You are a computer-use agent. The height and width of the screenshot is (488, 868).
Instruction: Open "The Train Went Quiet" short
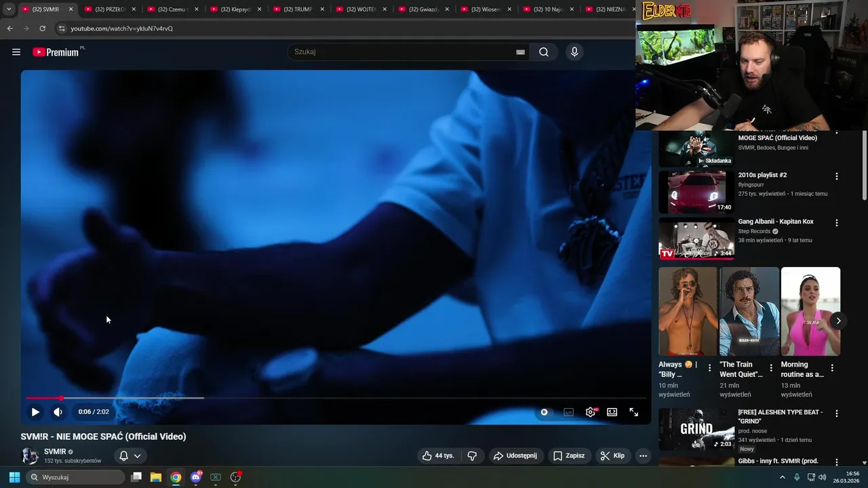(x=749, y=311)
